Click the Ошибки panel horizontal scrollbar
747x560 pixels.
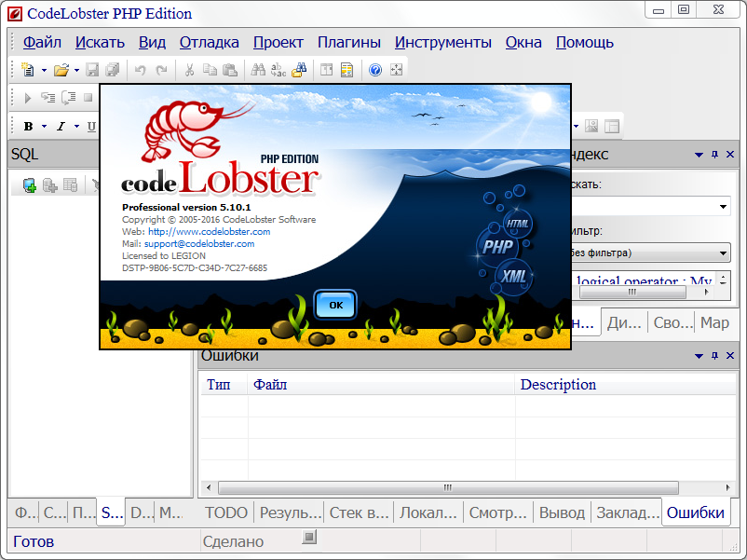click(x=447, y=487)
